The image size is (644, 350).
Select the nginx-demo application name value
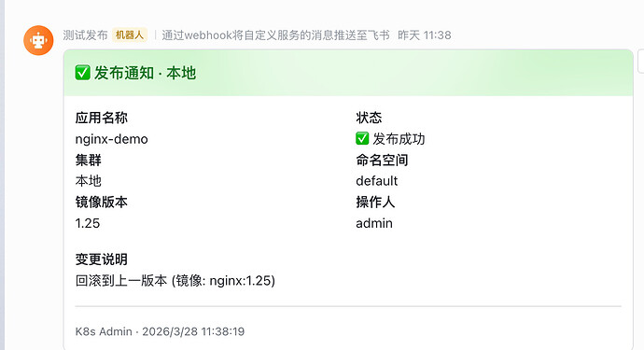(111, 139)
